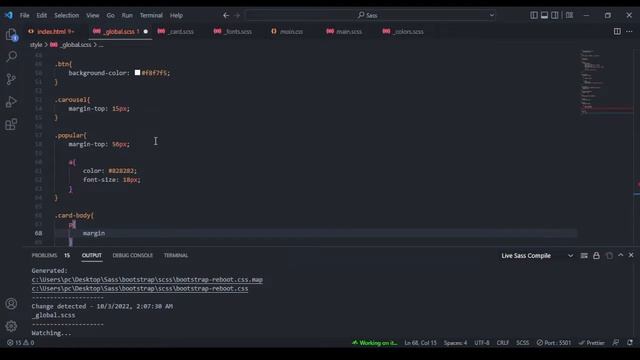Open the Selection menu
The height and width of the screenshot is (360, 640).
pyautogui.click(x=67, y=15)
